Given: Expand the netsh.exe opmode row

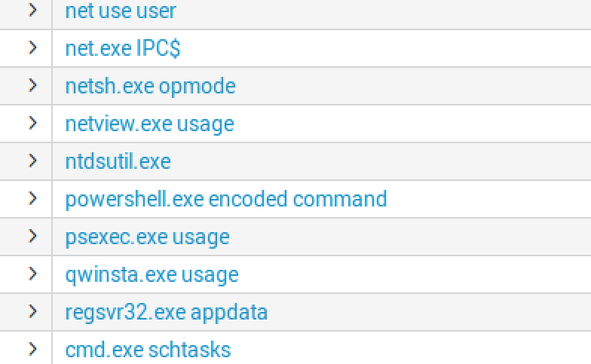Looking at the screenshot, I should tap(32, 86).
